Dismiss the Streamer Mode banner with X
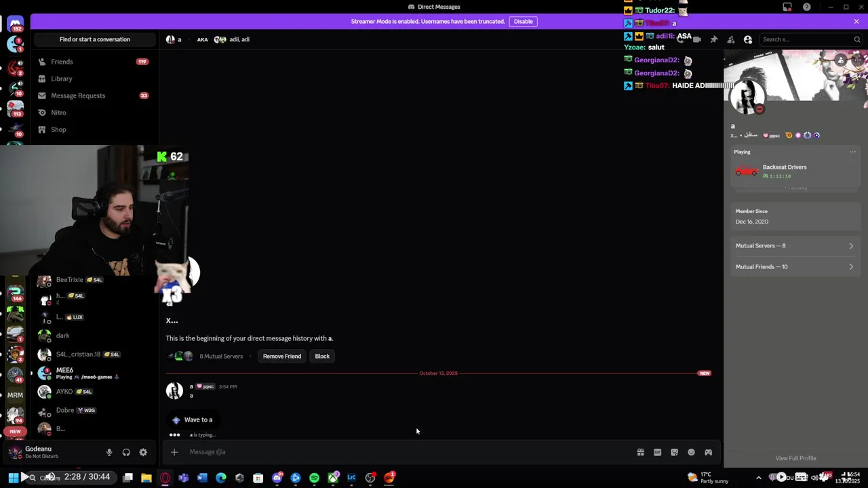Screen dimensions: 868x488 pyautogui.click(x=856, y=21)
